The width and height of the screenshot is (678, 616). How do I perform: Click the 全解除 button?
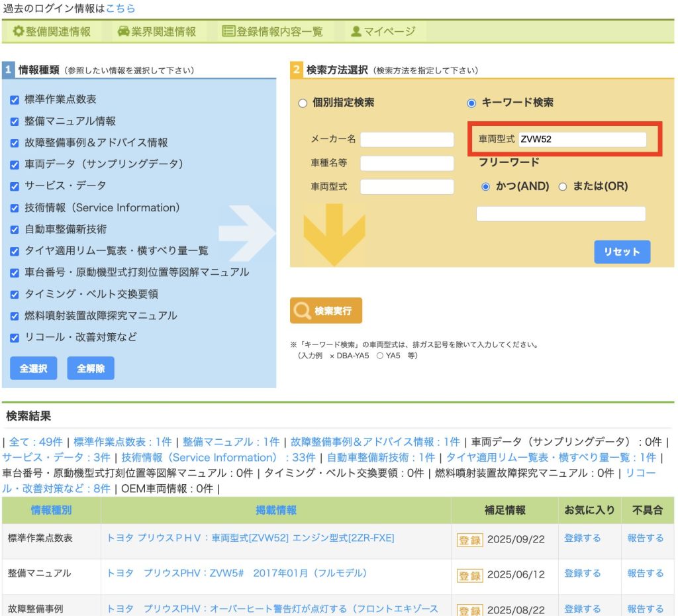pos(90,369)
